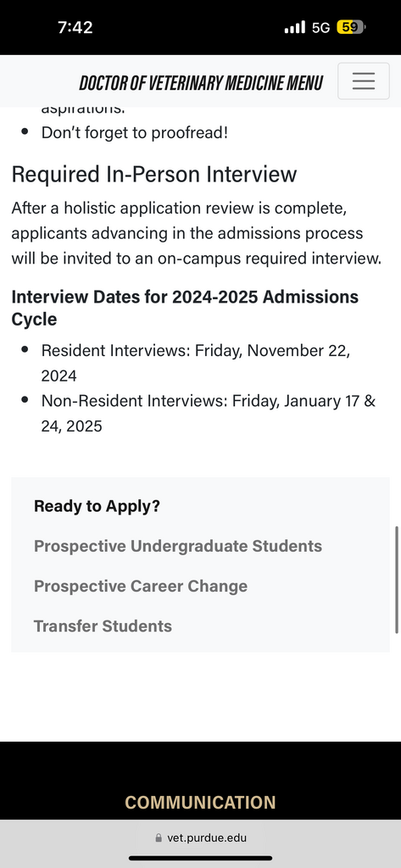Open the hamburger menu button

click(364, 81)
